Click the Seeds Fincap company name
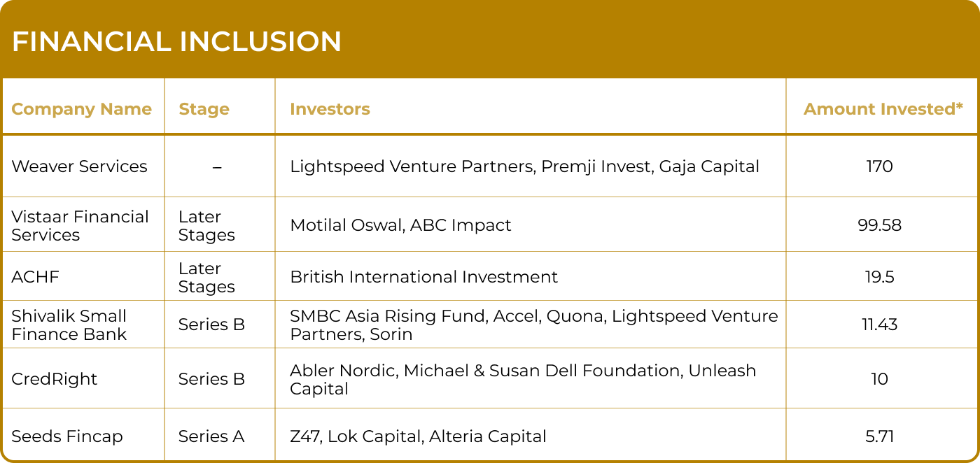Screen dimensions: 980x463 (67, 436)
